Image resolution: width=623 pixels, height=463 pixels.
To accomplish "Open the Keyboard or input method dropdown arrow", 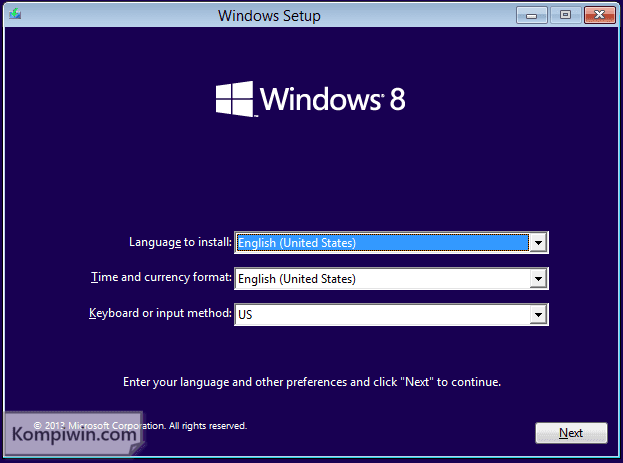I will [x=538, y=315].
